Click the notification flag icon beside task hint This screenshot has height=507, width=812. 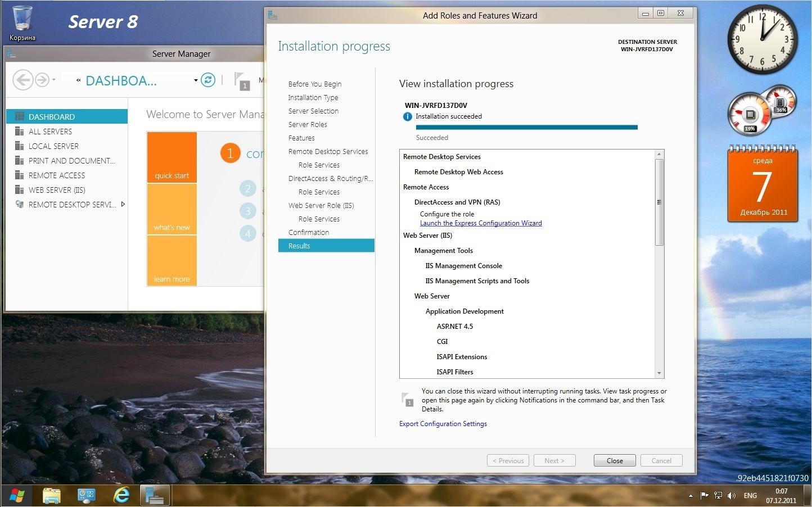click(x=408, y=399)
